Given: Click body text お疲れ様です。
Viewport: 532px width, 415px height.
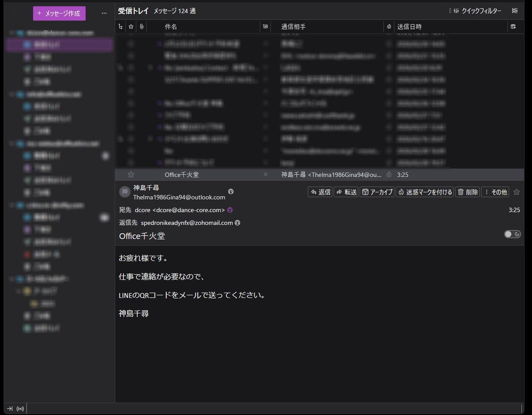Looking at the screenshot, I should [x=143, y=258].
